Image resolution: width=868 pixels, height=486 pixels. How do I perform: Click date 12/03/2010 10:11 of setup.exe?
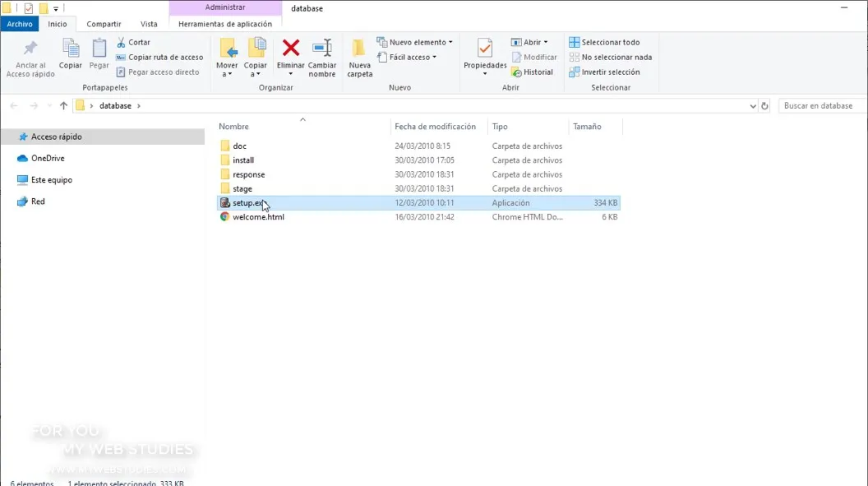(x=424, y=202)
